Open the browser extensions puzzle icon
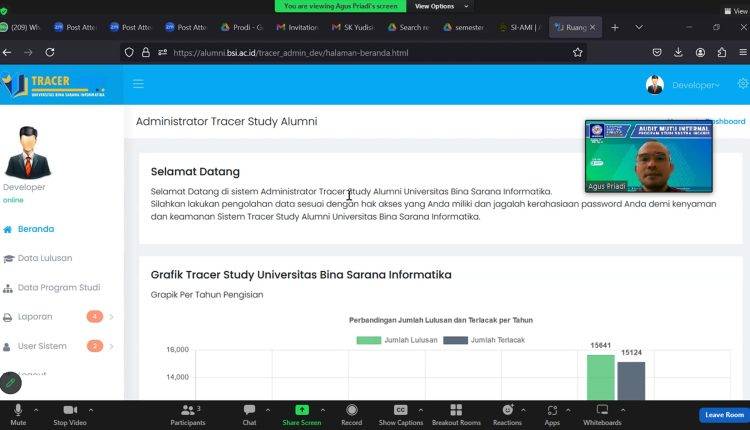This screenshot has width=750, height=430. pos(722,53)
